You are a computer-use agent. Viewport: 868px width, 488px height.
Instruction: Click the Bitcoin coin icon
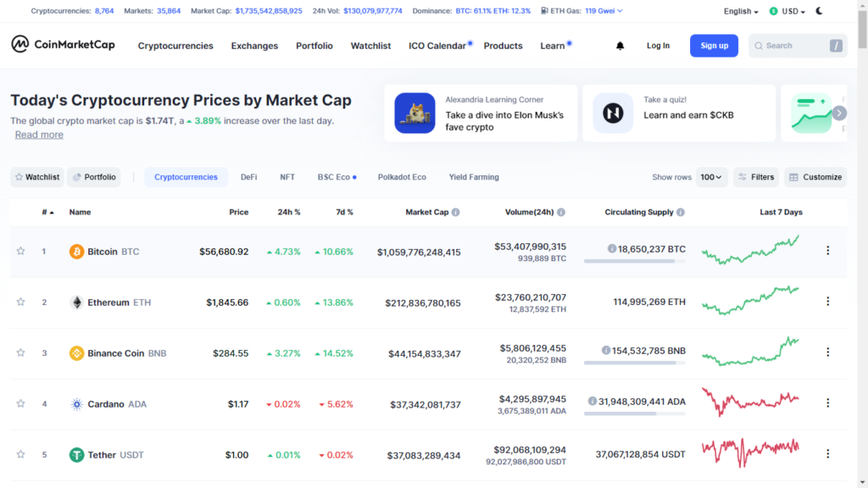(76, 252)
